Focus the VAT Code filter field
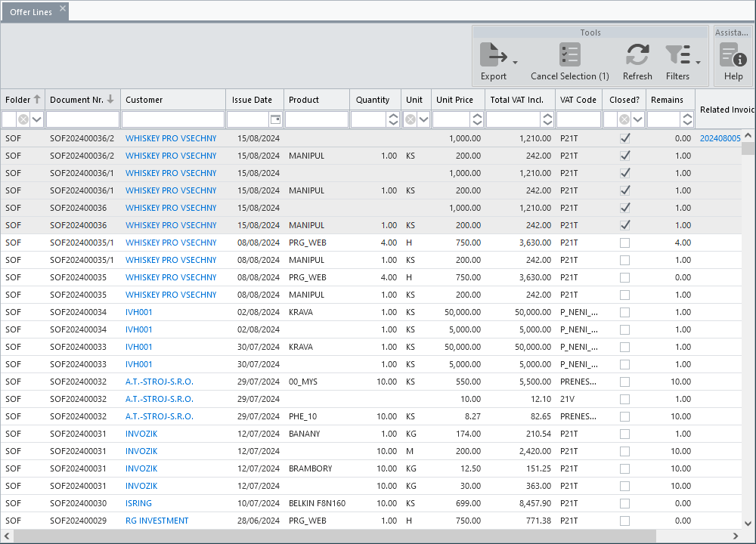The height and width of the screenshot is (544, 756). tap(578, 119)
